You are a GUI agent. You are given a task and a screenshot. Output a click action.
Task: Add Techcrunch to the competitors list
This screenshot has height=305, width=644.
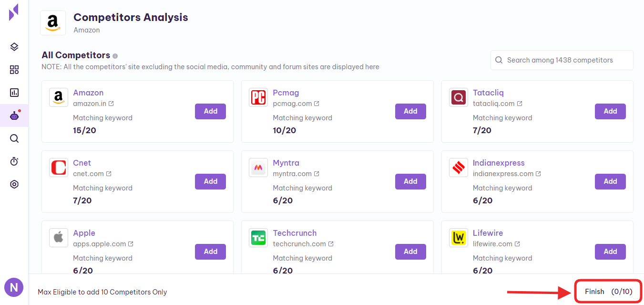(x=410, y=252)
